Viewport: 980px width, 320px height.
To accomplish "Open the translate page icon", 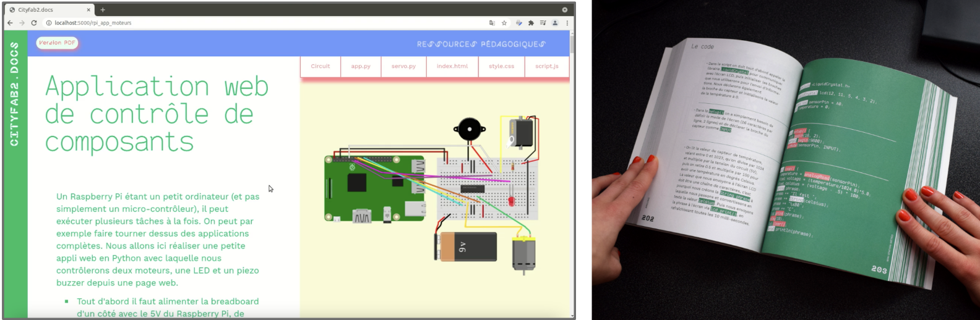I will (492, 23).
